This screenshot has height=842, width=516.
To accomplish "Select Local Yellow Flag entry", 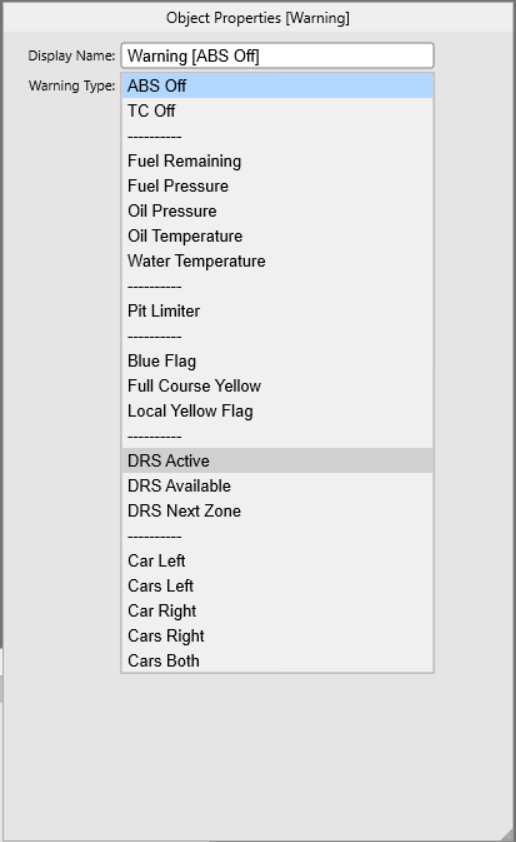I will [x=277, y=410].
